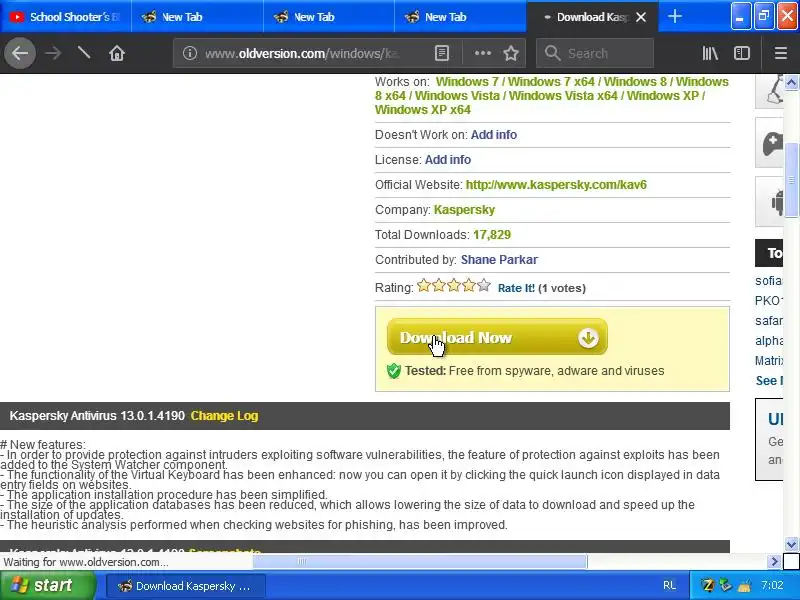Image resolution: width=800 pixels, height=600 pixels.
Task: Click the Rate It! link
Action: tap(516, 288)
